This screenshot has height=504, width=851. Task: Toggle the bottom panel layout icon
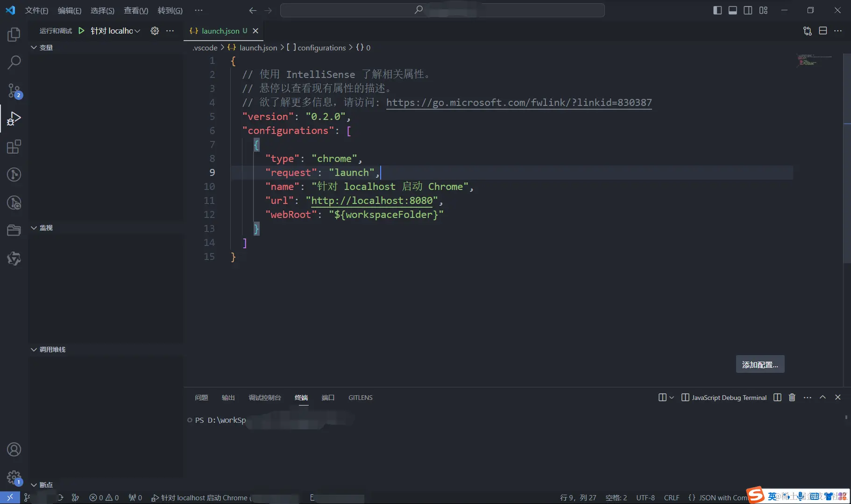(x=733, y=10)
